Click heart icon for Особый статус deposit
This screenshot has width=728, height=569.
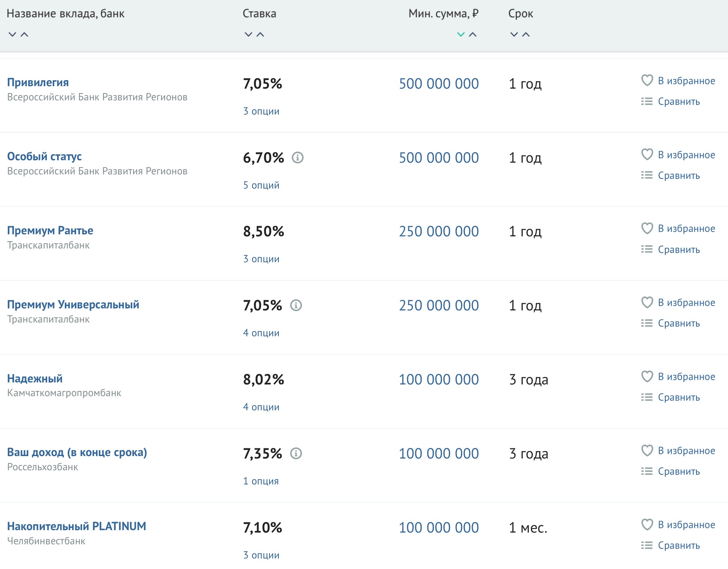[647, 154]
